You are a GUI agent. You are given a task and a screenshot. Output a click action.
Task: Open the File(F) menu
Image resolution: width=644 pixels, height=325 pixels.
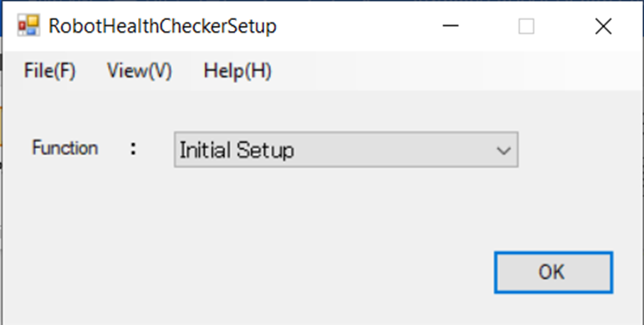(49, 70)
